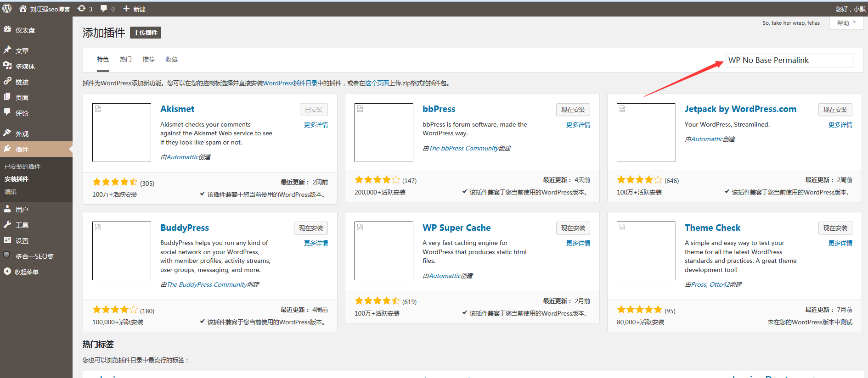Open Jetpack by WordPress.com title link
Screen dimensions: 868x378
[x=740, y=109]
